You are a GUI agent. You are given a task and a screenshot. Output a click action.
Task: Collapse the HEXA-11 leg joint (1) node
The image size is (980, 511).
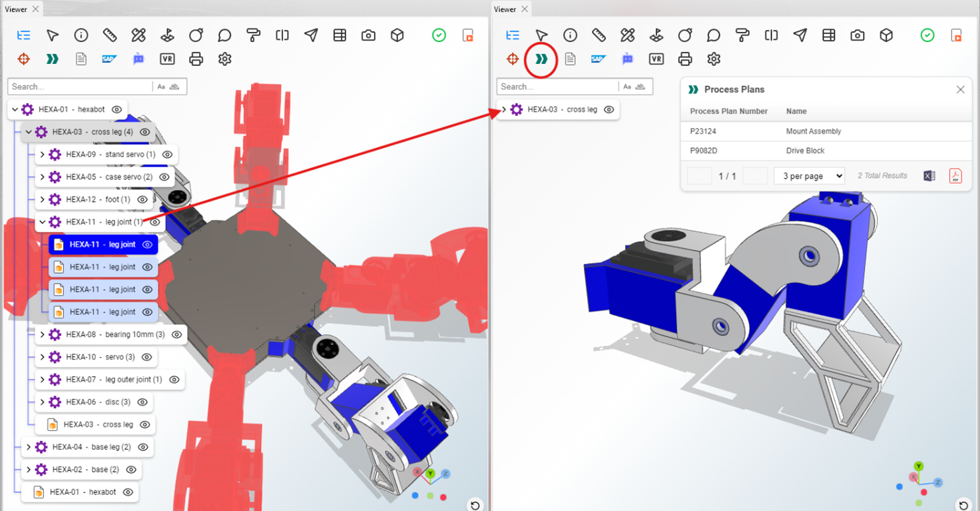point(42,222)
